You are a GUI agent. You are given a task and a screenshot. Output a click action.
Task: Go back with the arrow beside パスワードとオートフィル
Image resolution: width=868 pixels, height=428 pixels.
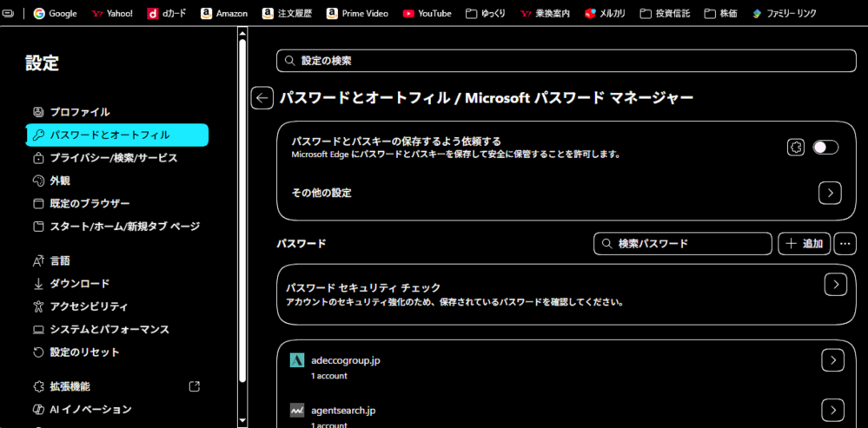(x=262, y=98)
